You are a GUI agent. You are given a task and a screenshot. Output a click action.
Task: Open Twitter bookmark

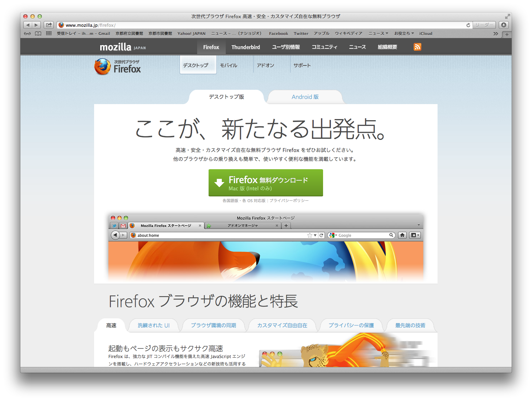pos(301,34)
